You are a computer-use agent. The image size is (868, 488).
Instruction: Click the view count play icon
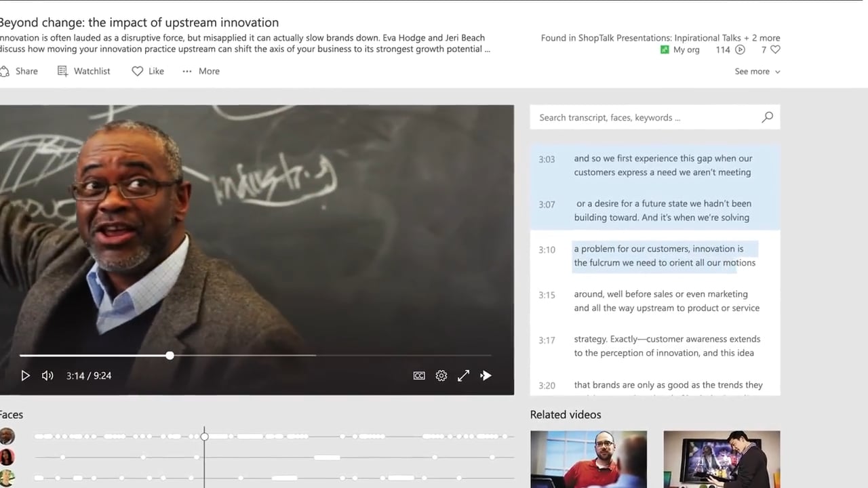741,49
